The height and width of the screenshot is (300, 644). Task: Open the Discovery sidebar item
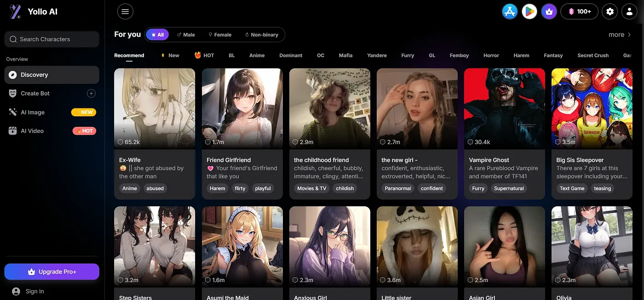click(x=52, y=75)
